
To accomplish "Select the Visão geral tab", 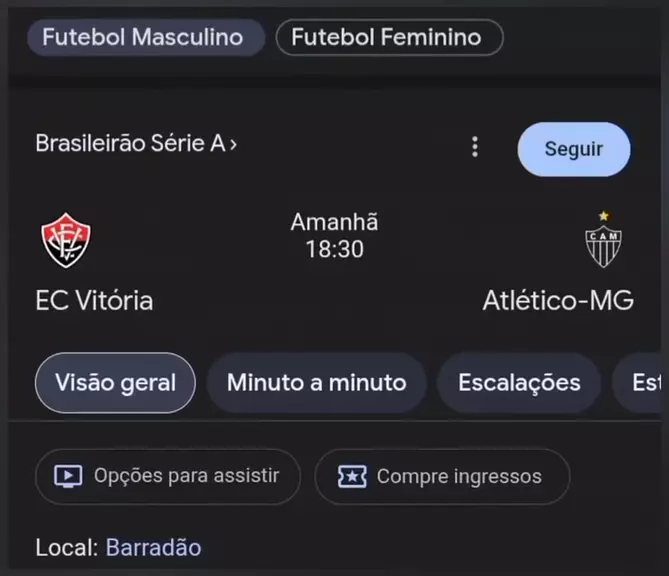I will (115, 382).
